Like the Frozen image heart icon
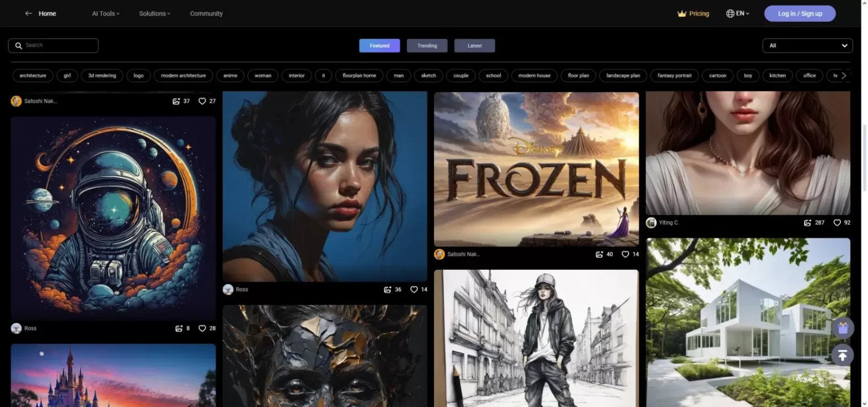Image resolution: width=868 pixels, height=407 pixels. (625, 255)
